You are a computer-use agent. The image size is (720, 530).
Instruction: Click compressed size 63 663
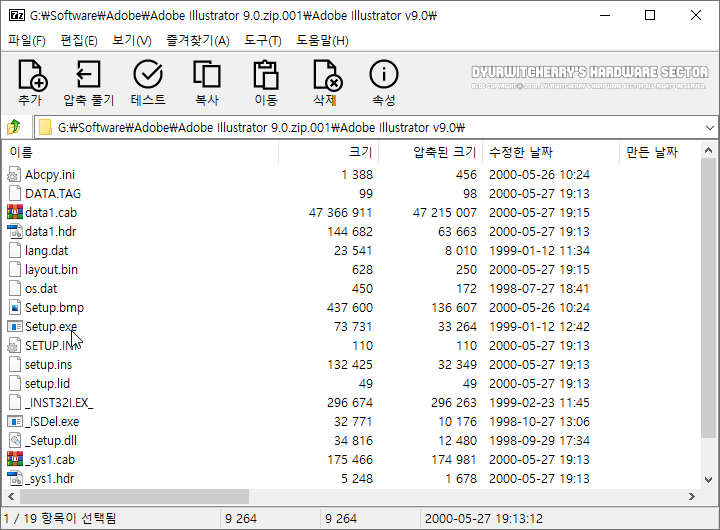point(457,231)
